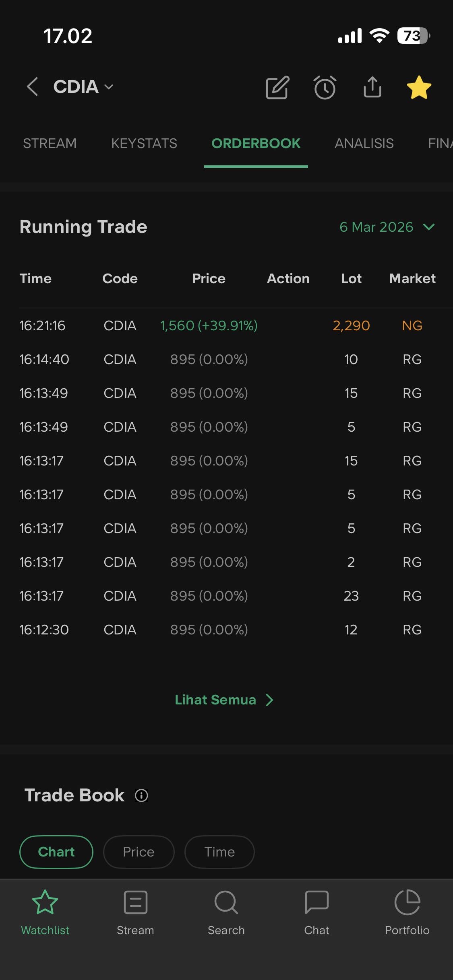Open the 6 Mar 2026 date dropdown
The height and width of the screenshot is (980, 453).
[387, 227]
